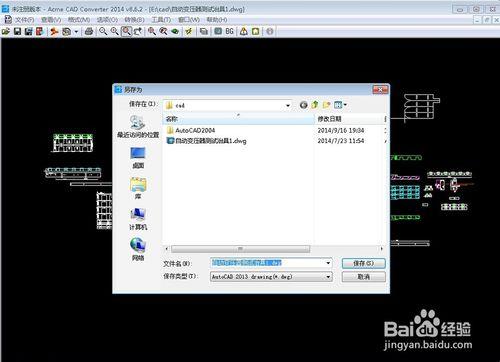Open the 转换(B) menu
The height and width of the screenshot is (362, 500).
135,20
